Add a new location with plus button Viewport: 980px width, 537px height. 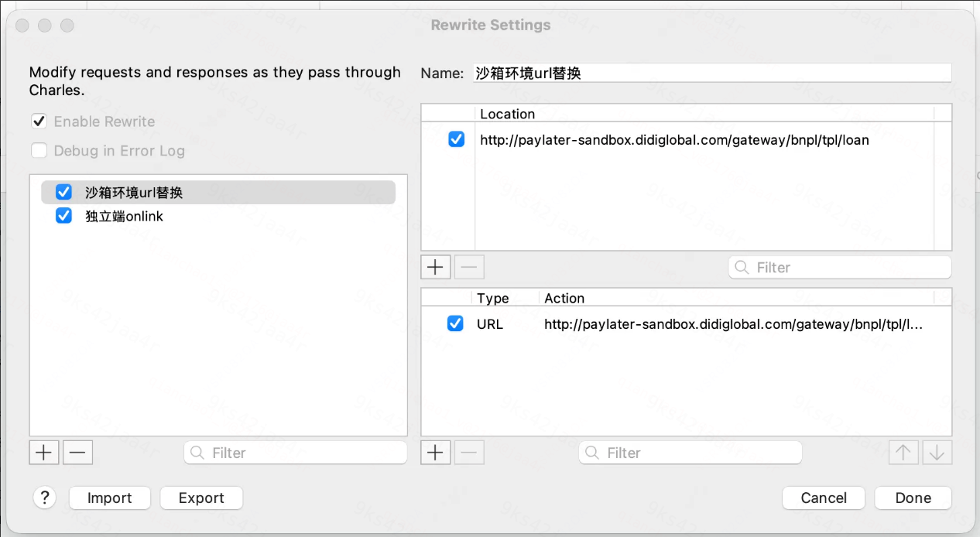tap(436, 267)
